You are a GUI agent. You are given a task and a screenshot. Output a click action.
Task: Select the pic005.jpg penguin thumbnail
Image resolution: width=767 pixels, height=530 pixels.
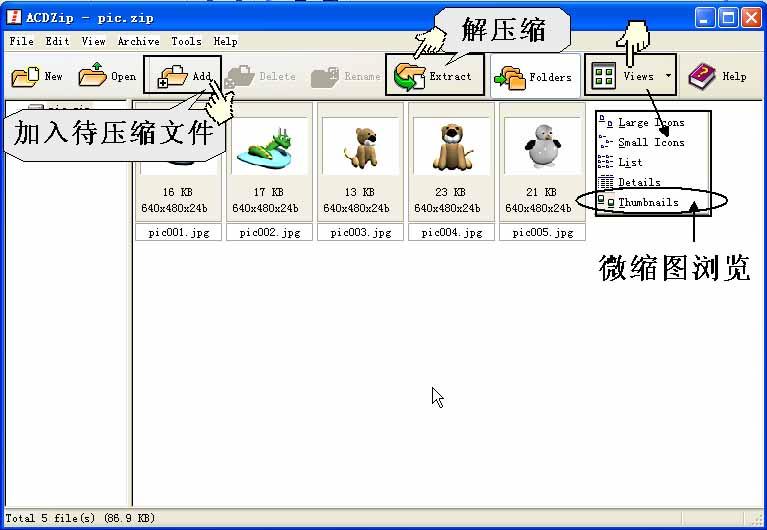click(541, 147)
